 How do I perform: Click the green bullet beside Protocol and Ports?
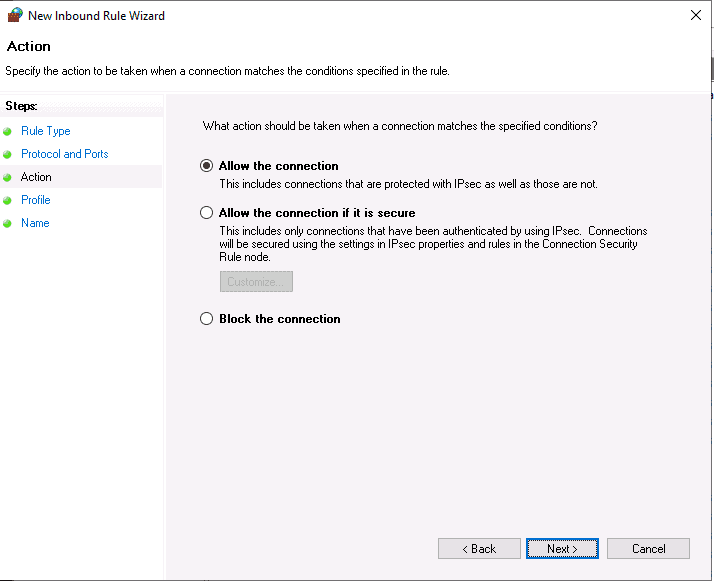click(x=7, y=154)
